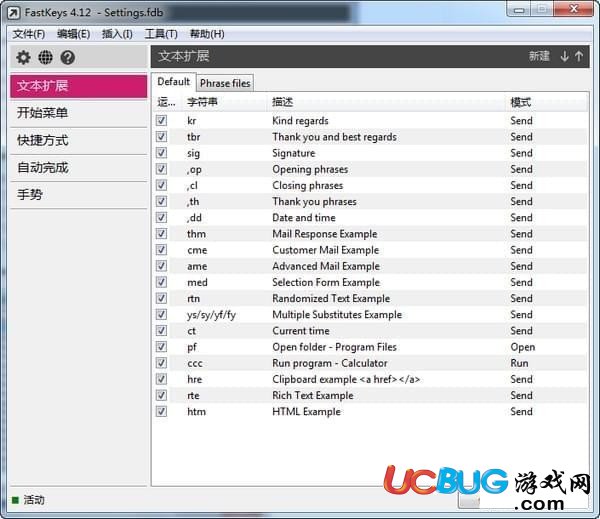600x519 pixels.
Task: Open the 工具(T) menu
Action: pyautogui.click(x=161, y=34)
